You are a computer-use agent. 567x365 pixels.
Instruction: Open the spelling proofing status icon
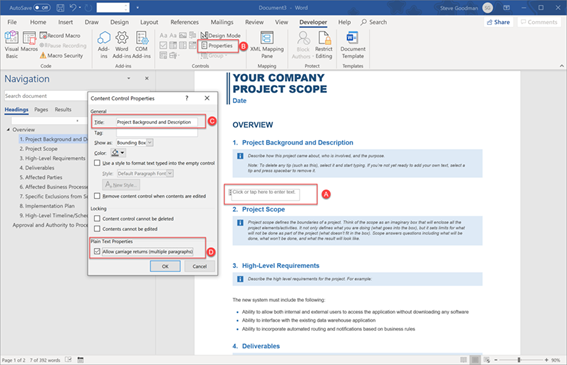68,360
